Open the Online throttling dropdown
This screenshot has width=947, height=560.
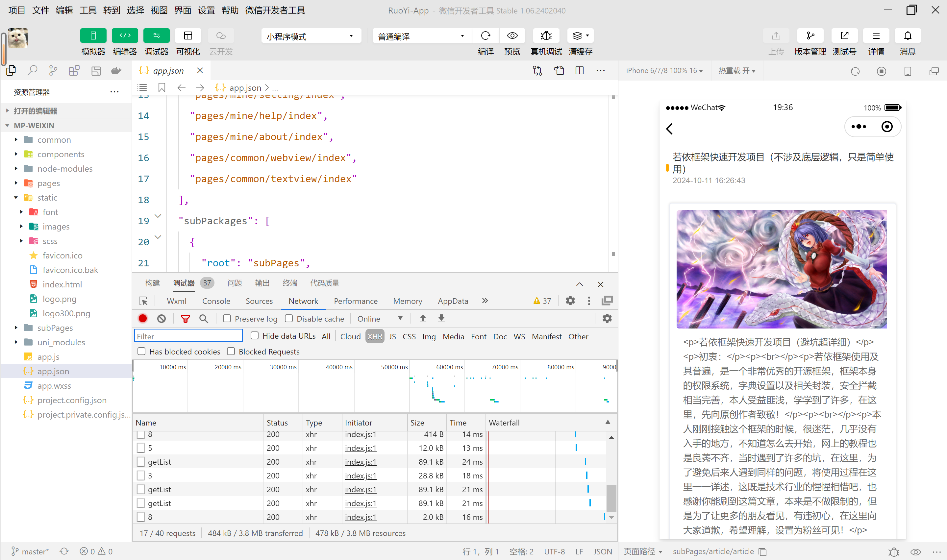tap(379, 319)
